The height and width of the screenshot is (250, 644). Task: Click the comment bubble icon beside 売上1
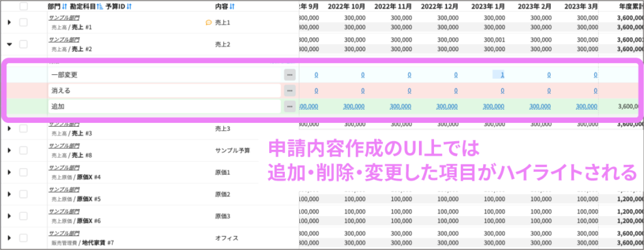tap(208, 23)
